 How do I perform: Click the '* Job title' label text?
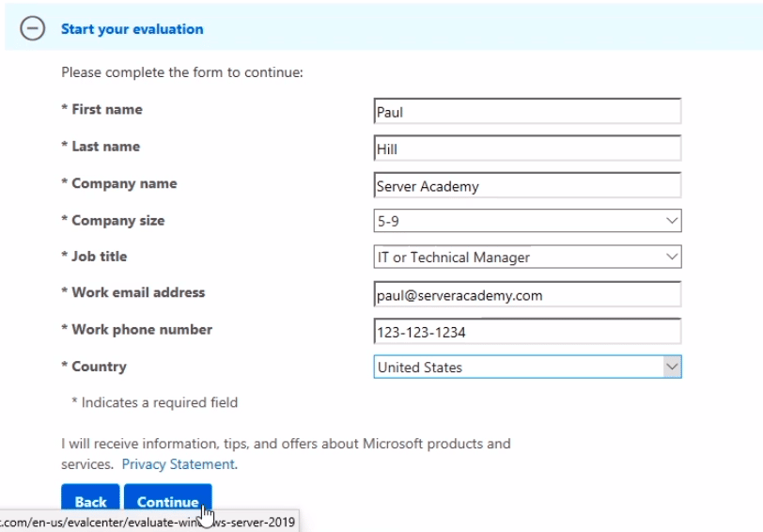click(94, 257)
